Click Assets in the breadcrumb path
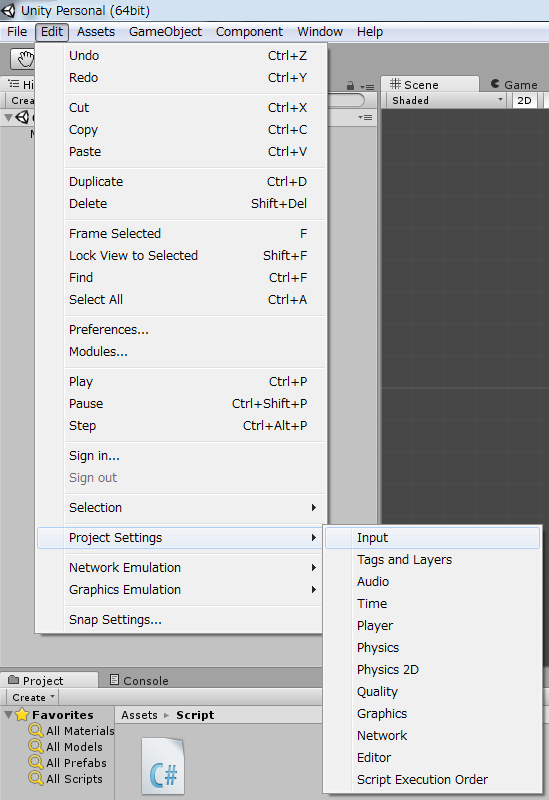Viewport: 549px width, 800px height. point(139,715)
